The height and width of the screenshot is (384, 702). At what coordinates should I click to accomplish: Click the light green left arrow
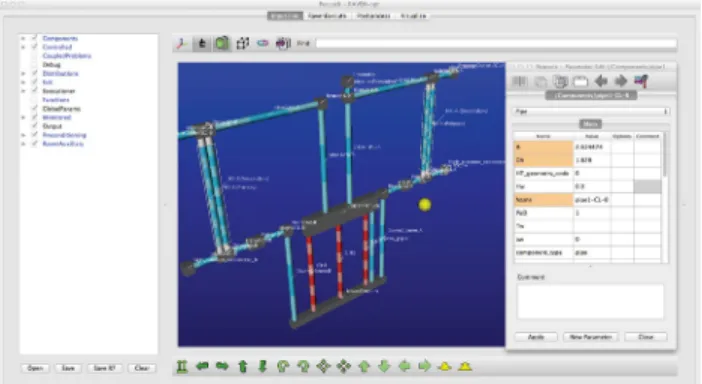click(x=404, y=366)
